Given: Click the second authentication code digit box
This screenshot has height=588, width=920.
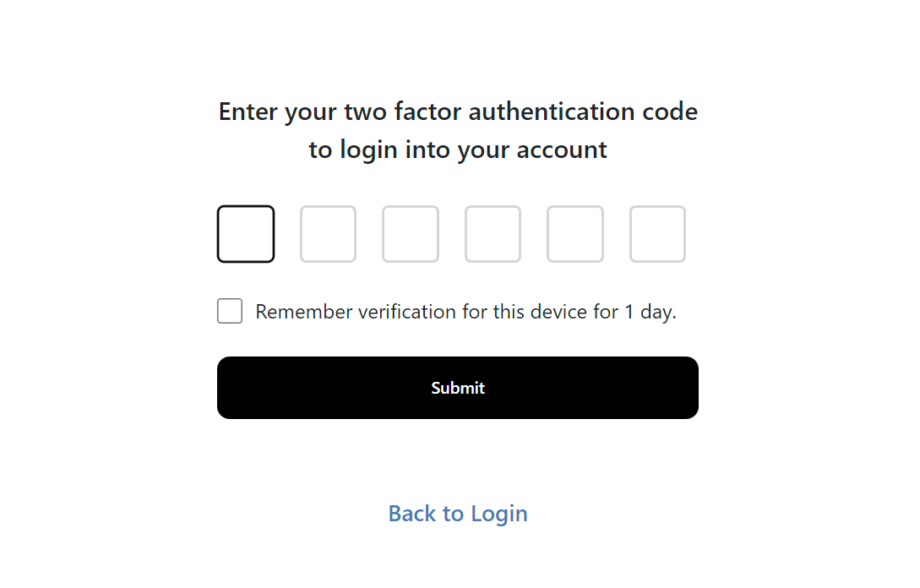Looking at the screenshot, I should point(328,234).
